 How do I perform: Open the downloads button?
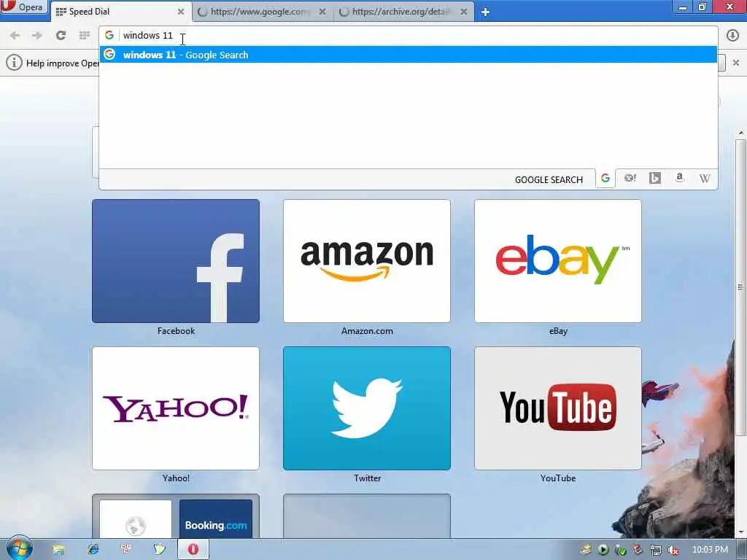click(732, 35)
